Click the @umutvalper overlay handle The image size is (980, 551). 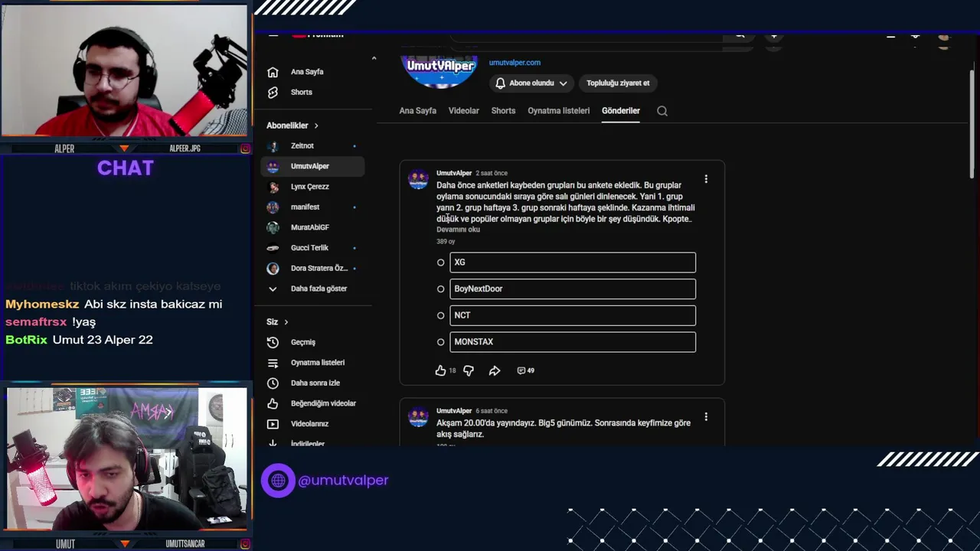[x=343, y=481]
